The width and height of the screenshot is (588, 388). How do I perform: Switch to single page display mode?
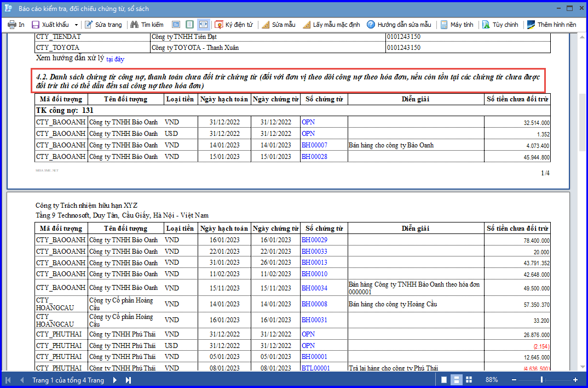pos(444,380)
